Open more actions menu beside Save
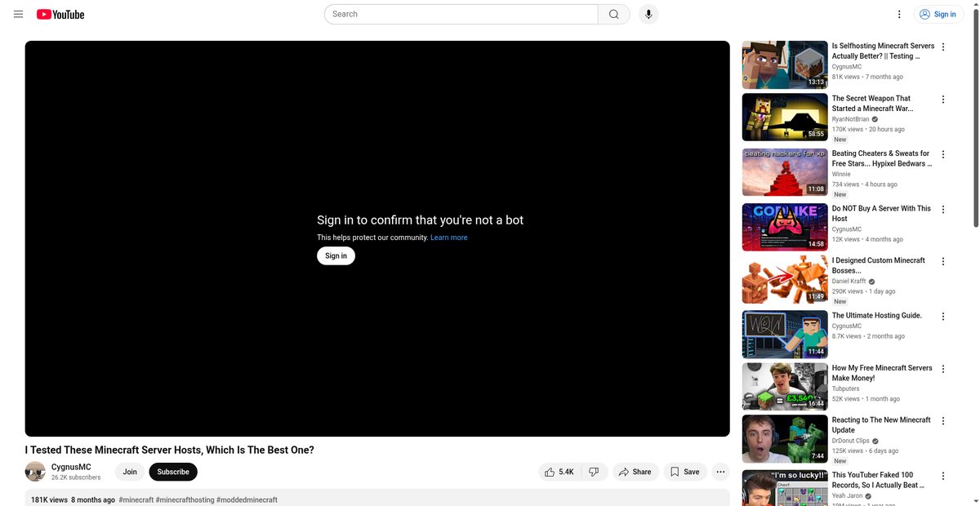The image size is (980, 506). [720, 472]
